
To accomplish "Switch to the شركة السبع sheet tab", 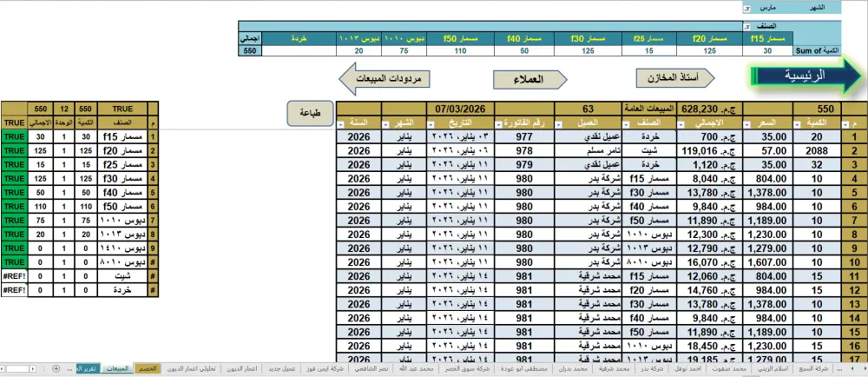I will pos(812,368).
